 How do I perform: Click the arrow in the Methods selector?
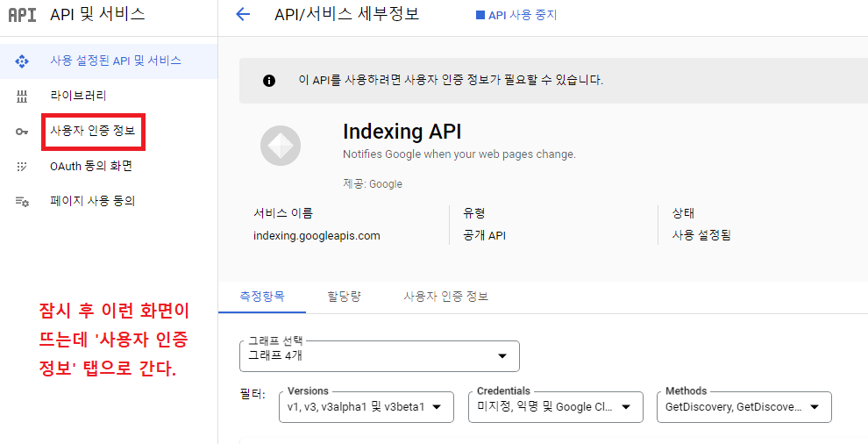click(815, 407)
